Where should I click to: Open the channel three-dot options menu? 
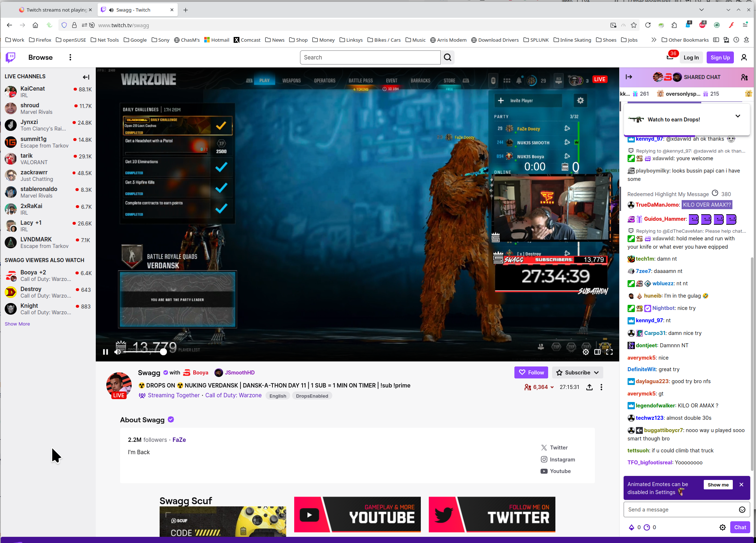pos(601,387)
